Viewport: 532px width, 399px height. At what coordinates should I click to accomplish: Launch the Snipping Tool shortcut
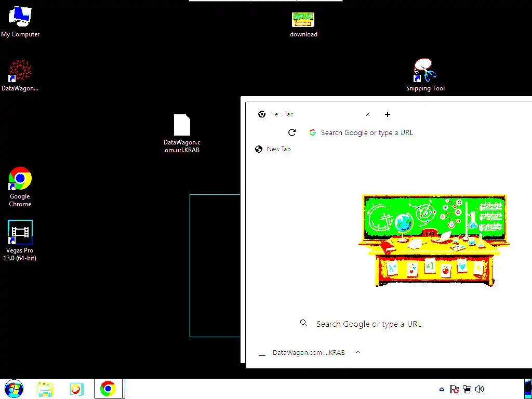pos(425,75)
